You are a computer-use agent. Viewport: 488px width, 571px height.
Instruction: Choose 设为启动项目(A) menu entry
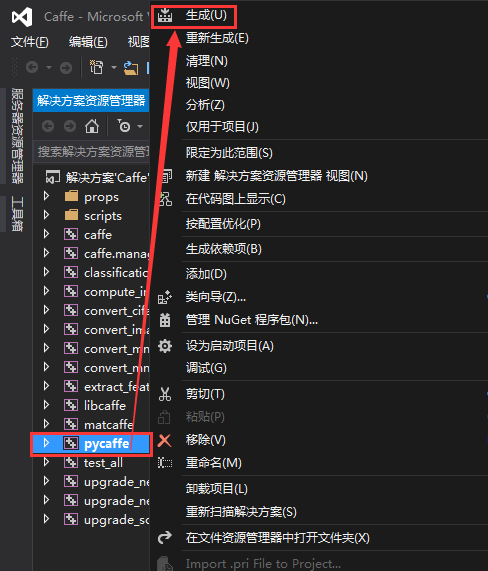(229, 346)
